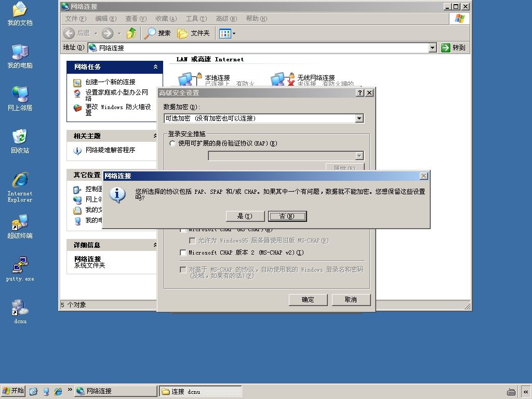
Task: Click the keyboard icon in system tray
Action: [511, 392]
